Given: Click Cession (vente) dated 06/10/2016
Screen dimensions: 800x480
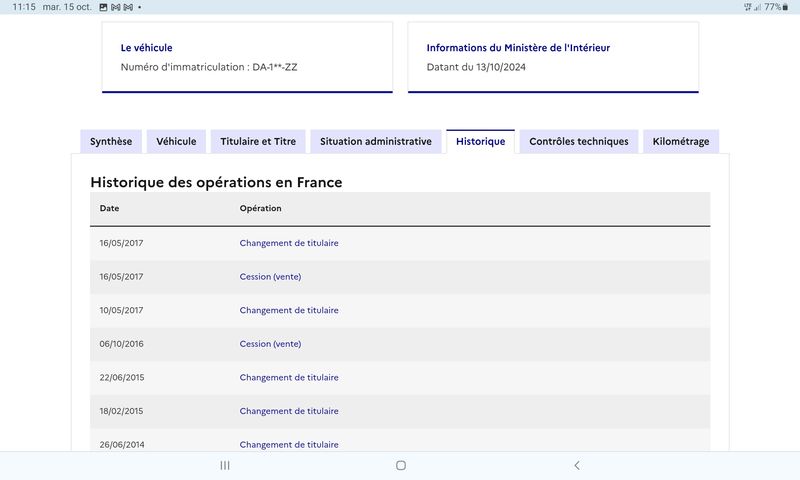Looking at the screenshot, I should 270,344.
